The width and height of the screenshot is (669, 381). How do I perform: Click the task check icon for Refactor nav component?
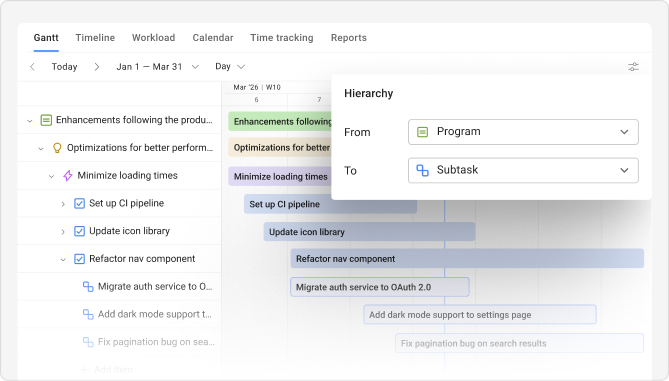79,259
